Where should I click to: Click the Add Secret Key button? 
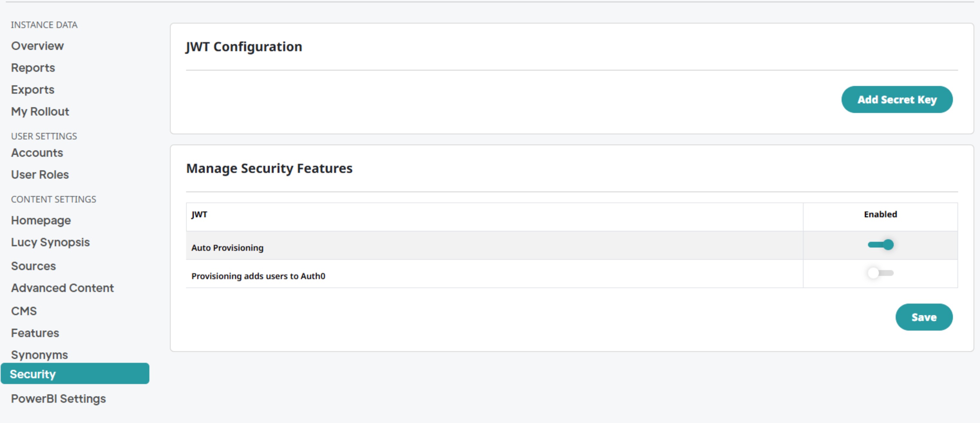click(x=897, y=100)
